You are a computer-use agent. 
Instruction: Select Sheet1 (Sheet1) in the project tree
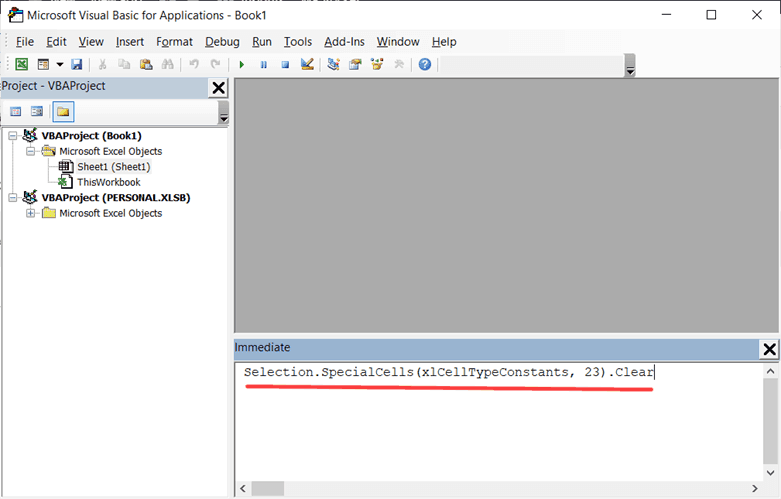(114, 167)
